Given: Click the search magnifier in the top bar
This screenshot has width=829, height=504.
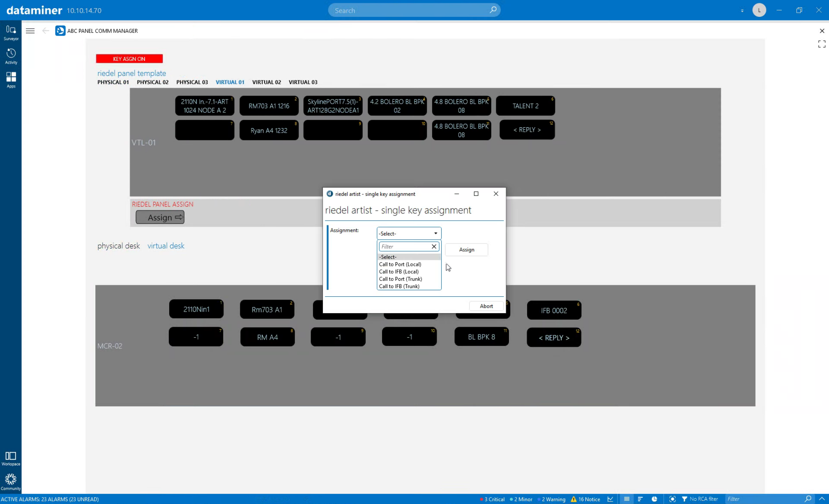Looking at the screenshot, I should coord(493,10).
